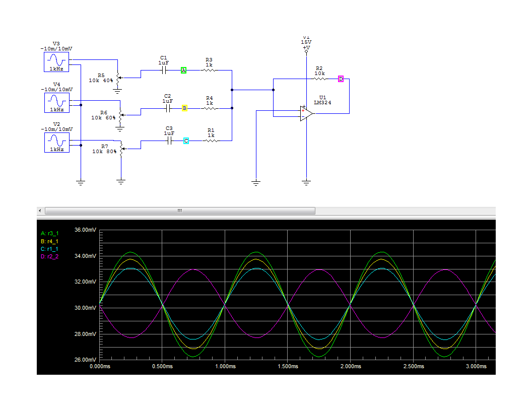The width and height of the screenshot is (532, 411).
Task: Click the cyan probe marker C
Action: 186,141
